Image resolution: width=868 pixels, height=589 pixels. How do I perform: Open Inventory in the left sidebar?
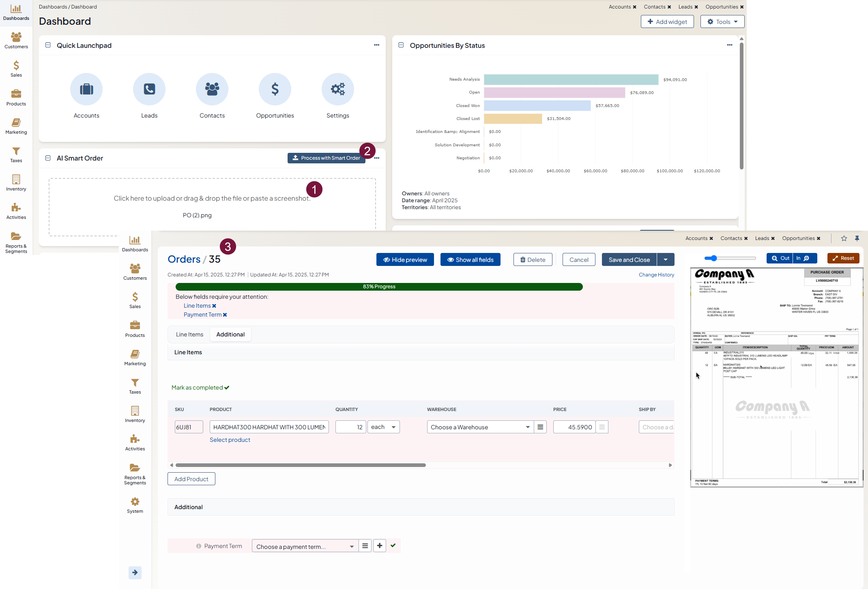[x=16, y=183]
